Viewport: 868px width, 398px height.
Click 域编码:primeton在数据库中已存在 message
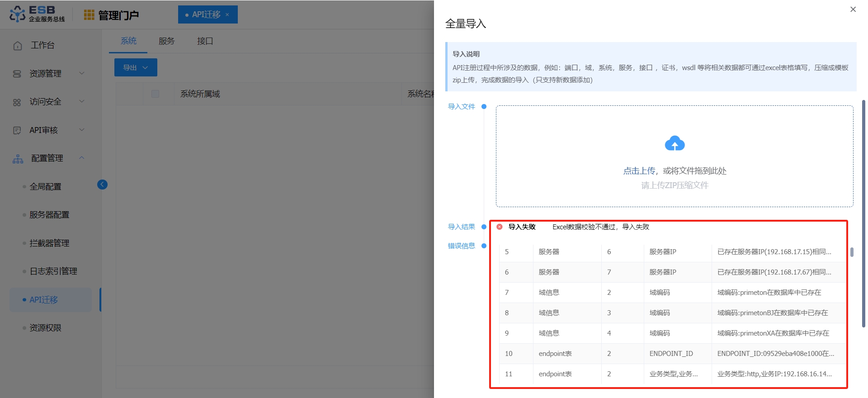769,293
